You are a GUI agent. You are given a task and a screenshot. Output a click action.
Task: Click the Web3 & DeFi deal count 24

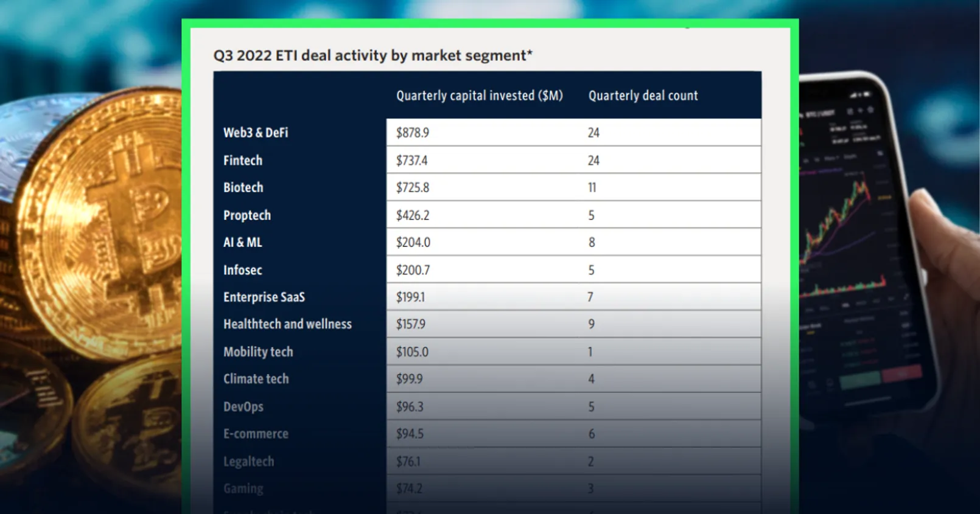point(593,133)
